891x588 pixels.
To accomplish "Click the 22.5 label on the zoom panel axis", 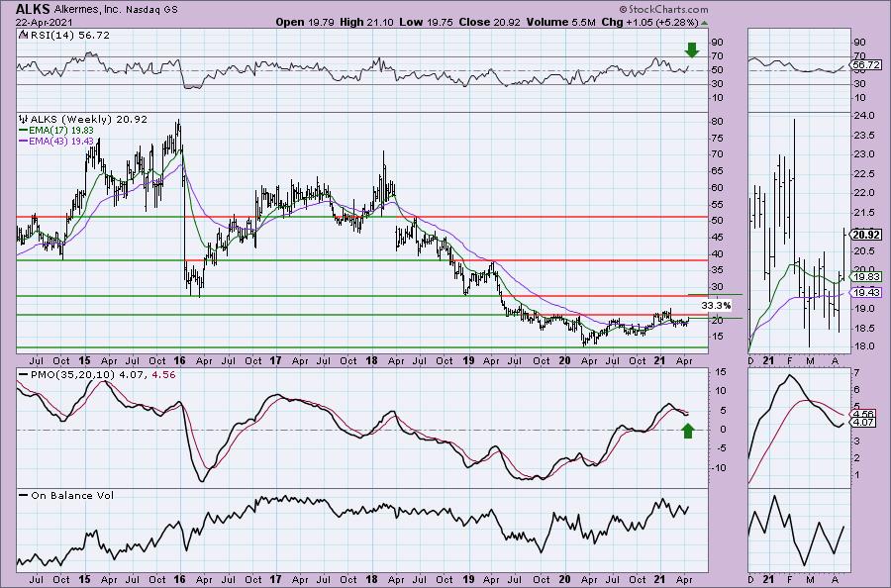I will [863, 174].
